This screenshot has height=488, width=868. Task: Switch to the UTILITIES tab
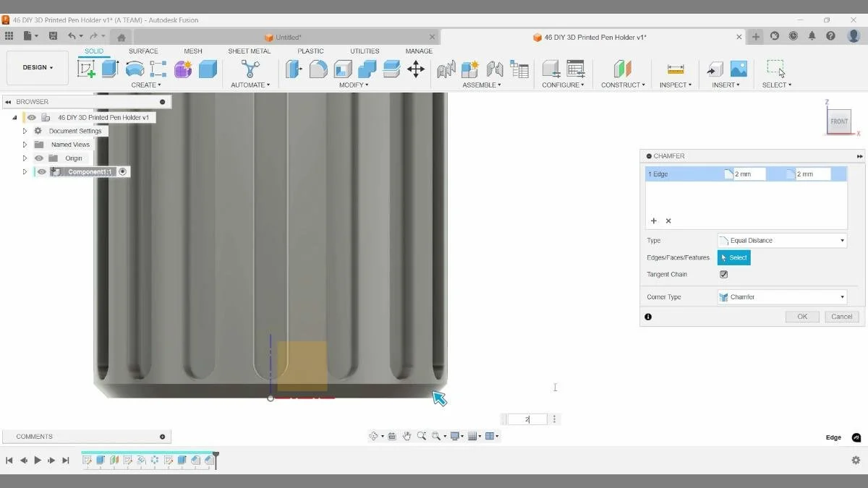tap(365, 51)
